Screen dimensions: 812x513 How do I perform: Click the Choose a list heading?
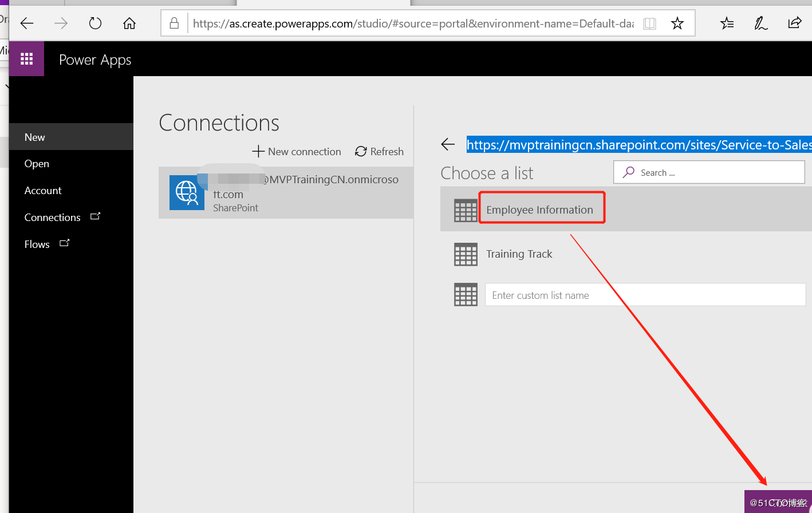tap(487, 173)
